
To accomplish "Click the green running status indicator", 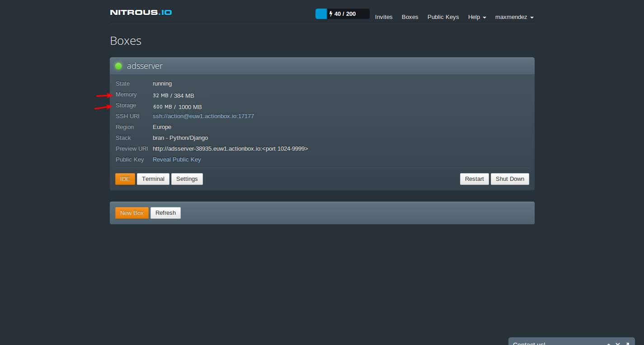I will pos(118,66).
